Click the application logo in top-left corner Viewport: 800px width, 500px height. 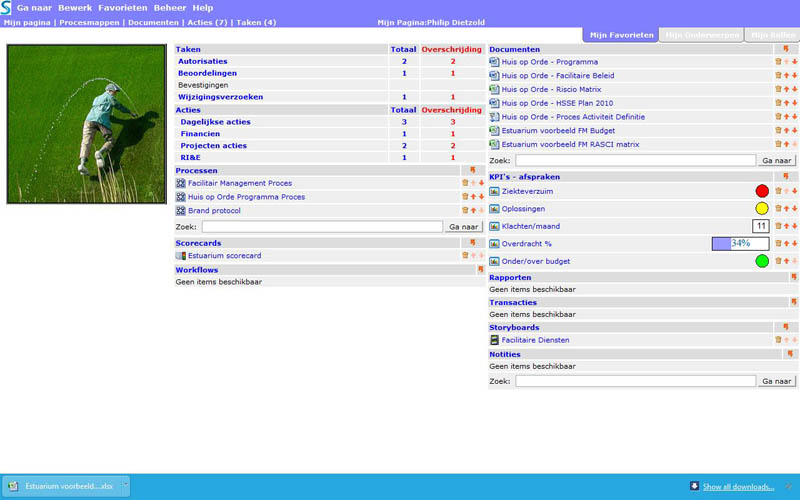click(6, 7)
